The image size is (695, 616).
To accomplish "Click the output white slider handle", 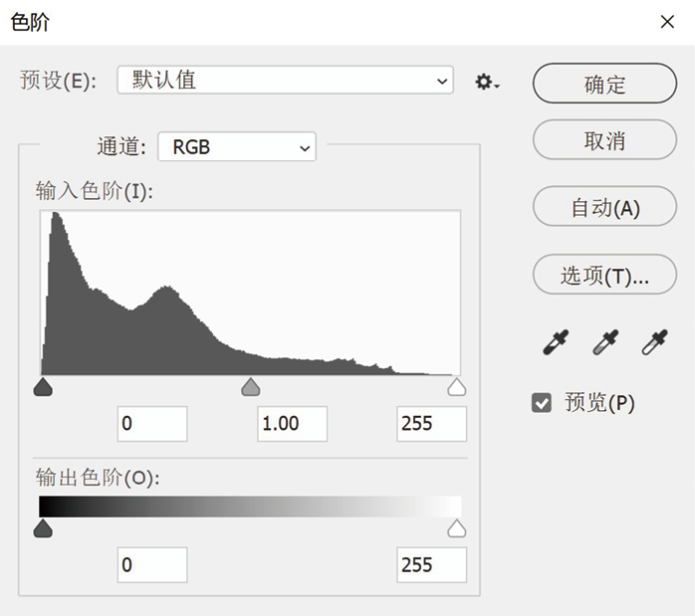I will (457, 528).
